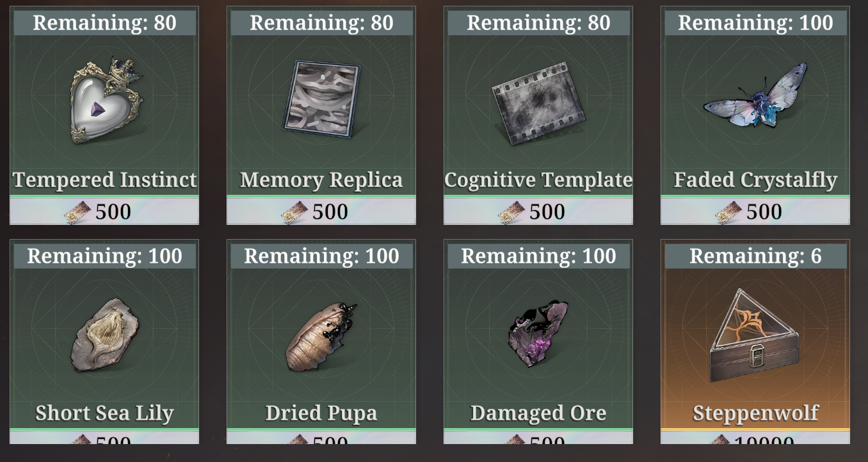Click the Dried Pupa name label
Viewport: 868px width, 462px height.
[321, 413]
